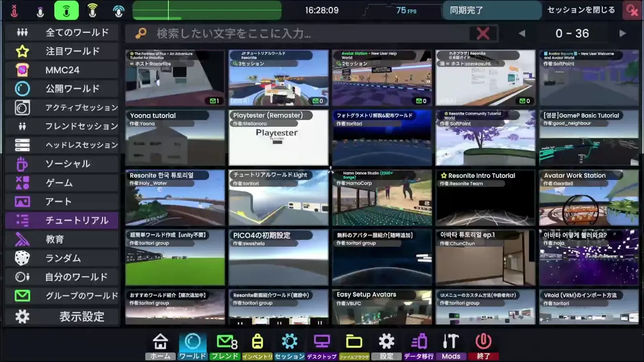Go to the next page of worlds
The height and width of the screenshot is (362, 644).
[623, 33]
